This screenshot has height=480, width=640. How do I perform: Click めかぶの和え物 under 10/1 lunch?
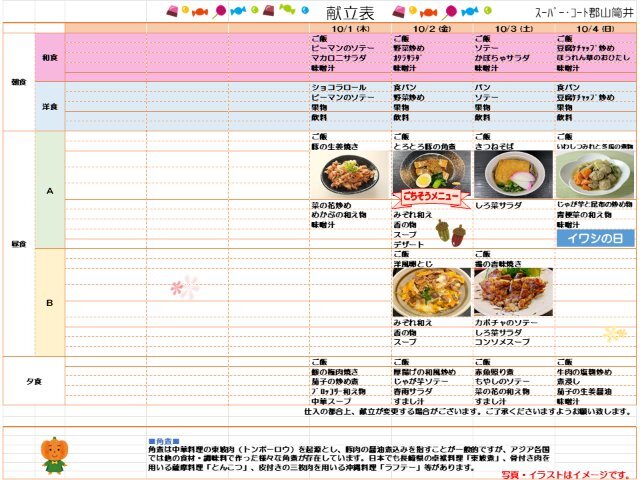pos(339,215)
